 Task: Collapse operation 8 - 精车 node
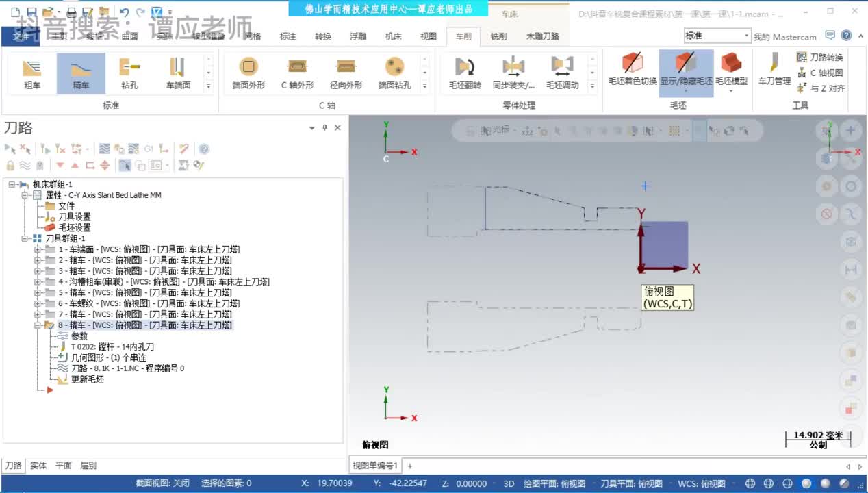38,325
